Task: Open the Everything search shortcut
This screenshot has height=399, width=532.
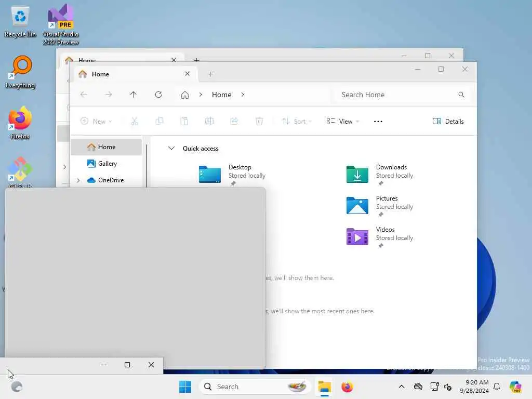Action: coord(20,73)
